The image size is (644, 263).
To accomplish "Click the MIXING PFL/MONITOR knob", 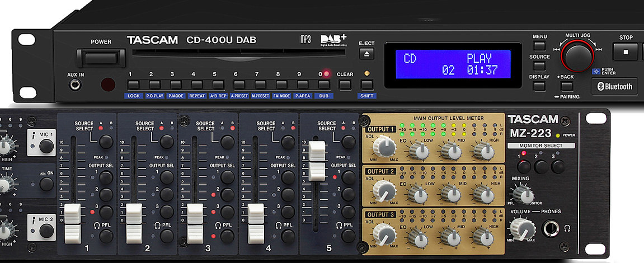I will point(523,194).
